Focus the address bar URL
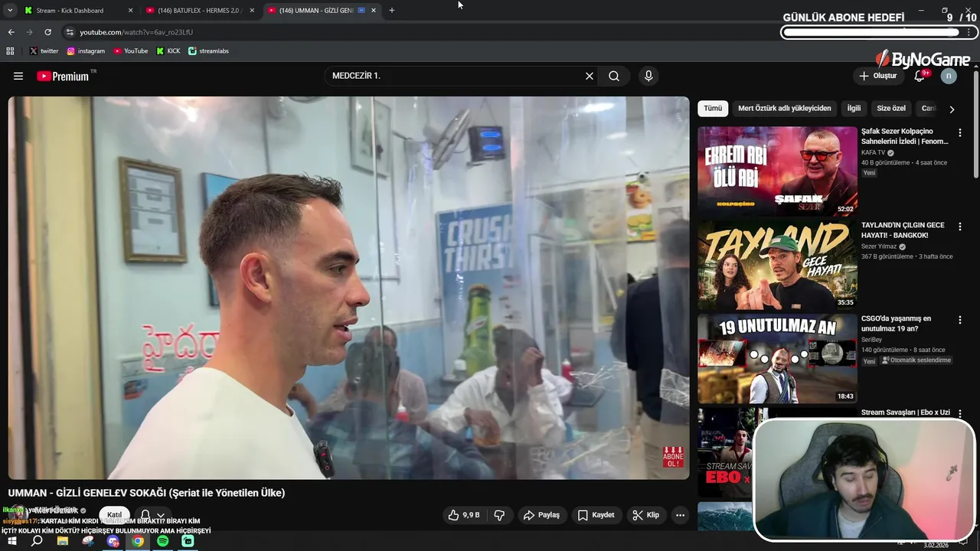The height and width of the screenshot is (551, 980). click(136, 32)
